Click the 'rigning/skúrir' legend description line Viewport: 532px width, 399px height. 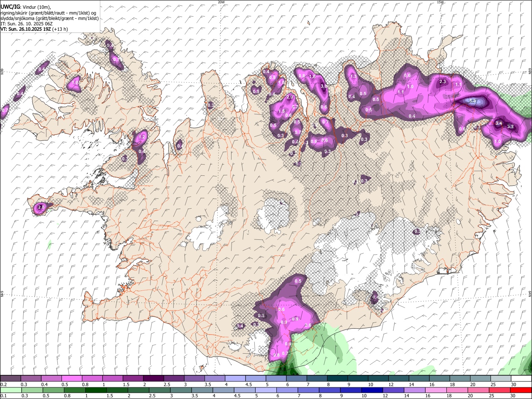pos(48,13)
